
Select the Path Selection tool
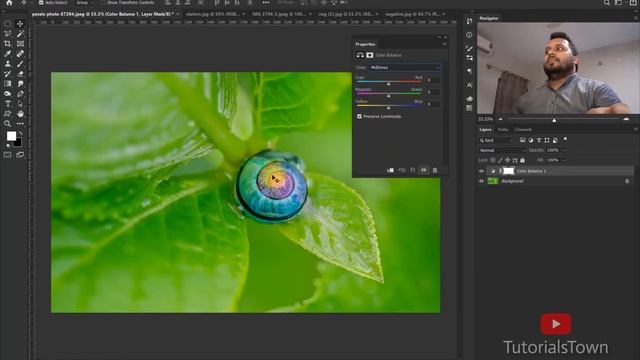20,104
